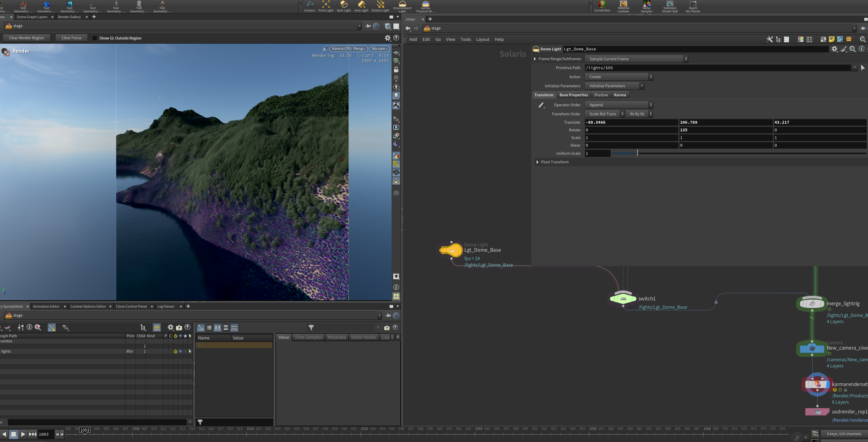
Task: Add a Distant Light from shelf
Action: [x=380, y=6]
